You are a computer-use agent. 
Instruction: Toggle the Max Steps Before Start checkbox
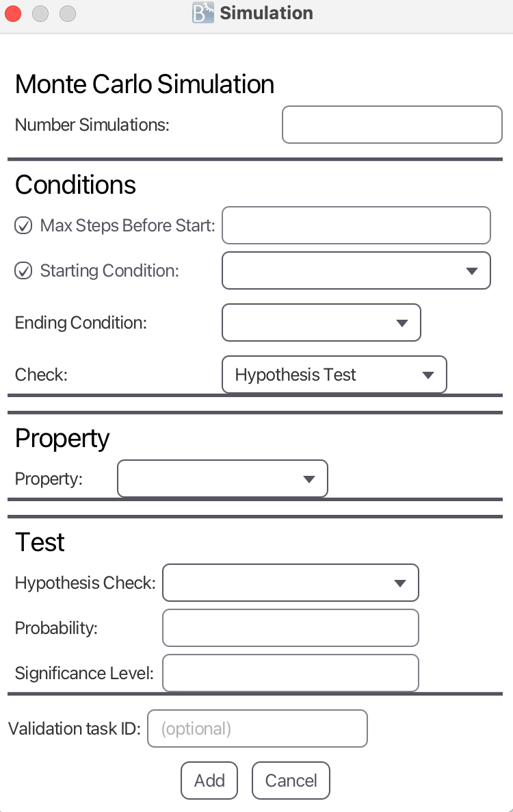(x=23, y=226)
